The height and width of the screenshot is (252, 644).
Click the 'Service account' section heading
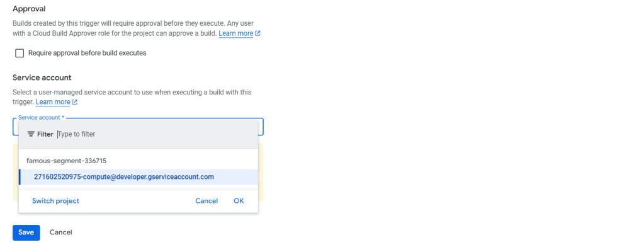(x=42, y=77)
